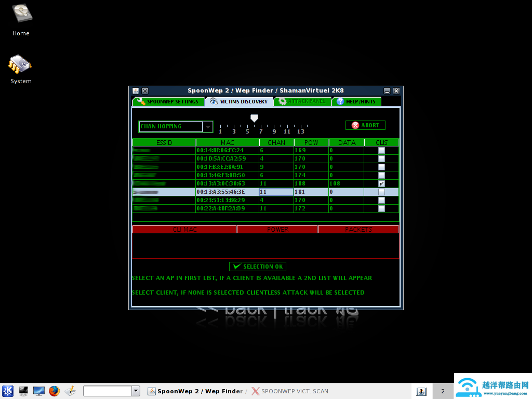The width and height of the screenshot is (532, 399).
Task: Click the power value 174
Action: (311, 176)
